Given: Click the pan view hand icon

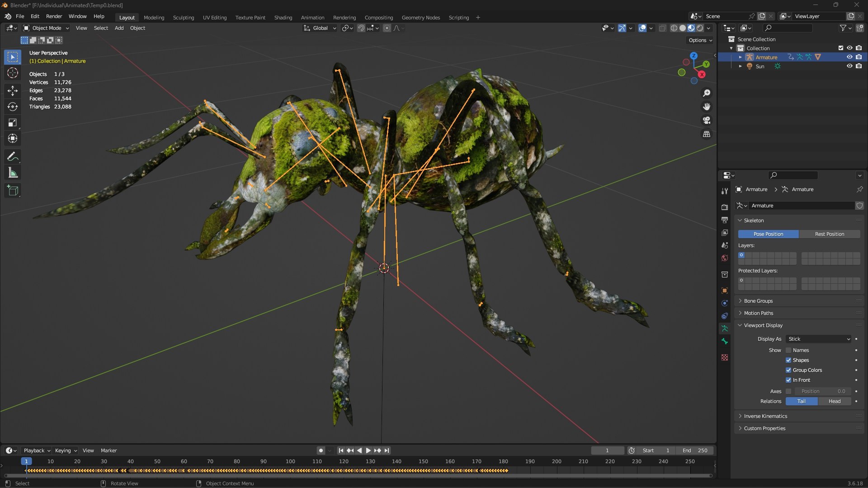Looking at the screenshot, I should click(x=707, y=107).
